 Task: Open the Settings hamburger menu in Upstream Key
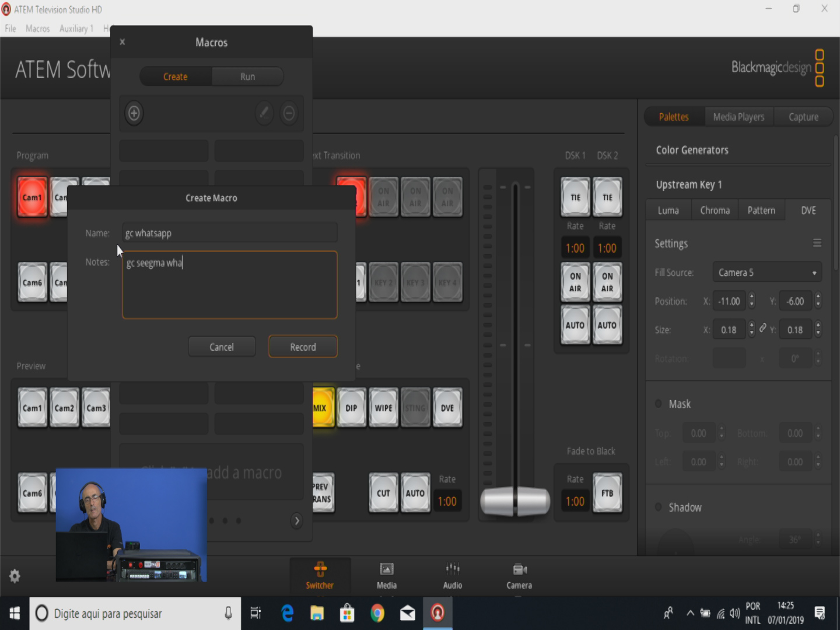click(x=817, y=243)
